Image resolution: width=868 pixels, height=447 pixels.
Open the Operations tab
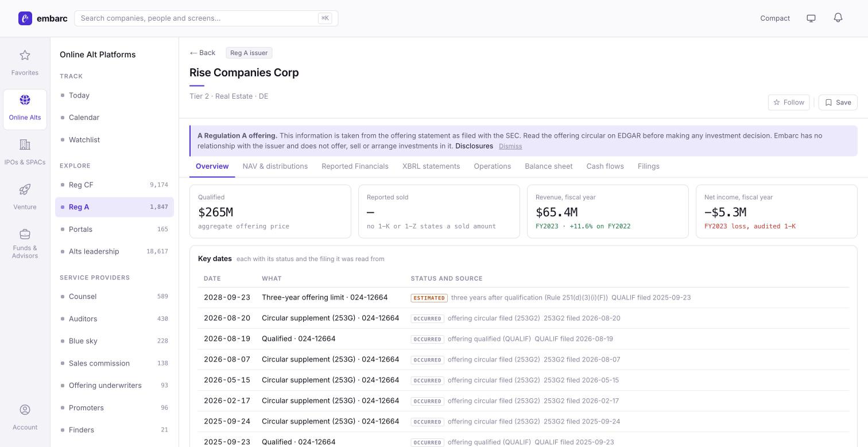point(492,166)
